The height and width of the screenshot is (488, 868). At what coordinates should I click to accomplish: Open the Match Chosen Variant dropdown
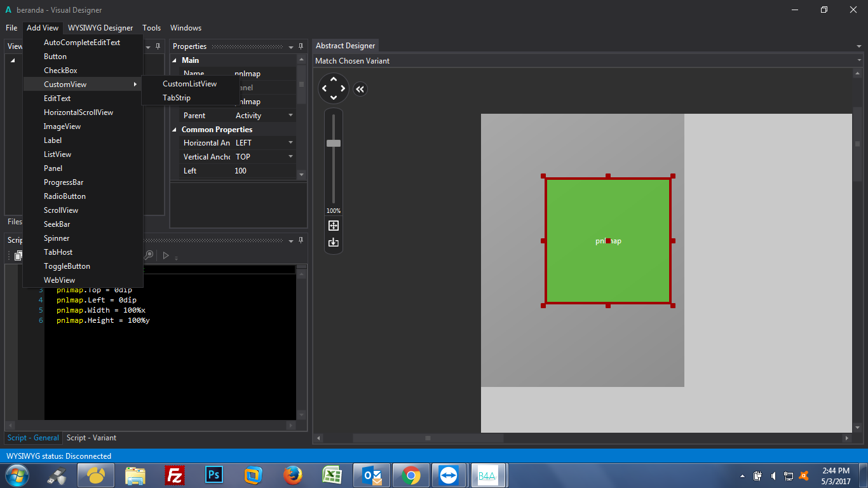pos(858,61)
